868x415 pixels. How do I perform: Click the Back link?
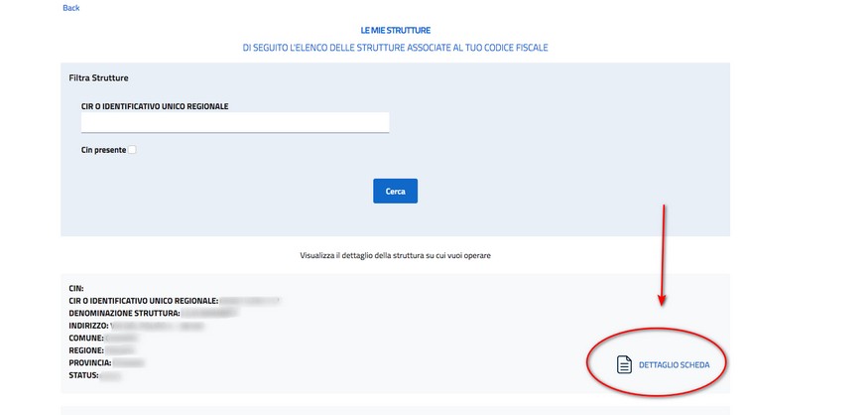(70, 8)
